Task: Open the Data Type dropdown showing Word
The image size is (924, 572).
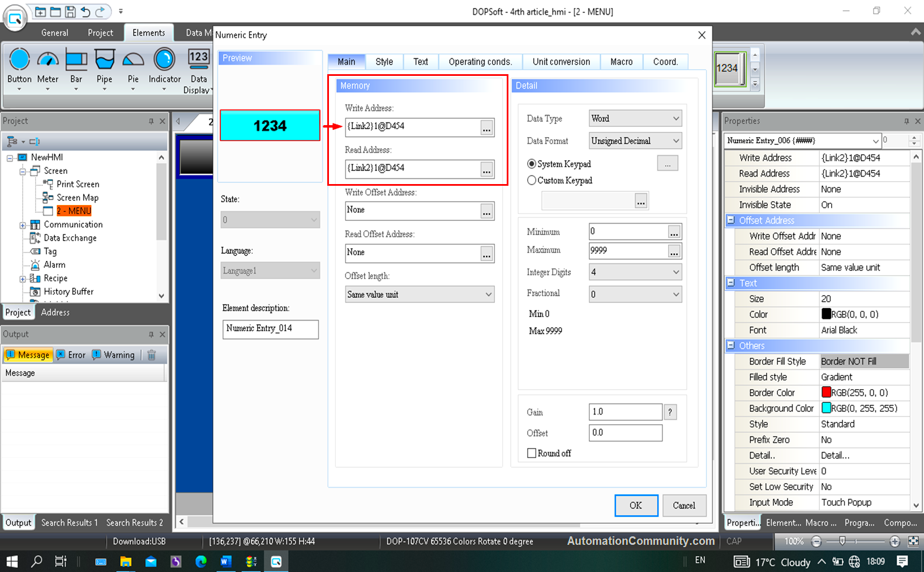Action: [x=635, y=118]
